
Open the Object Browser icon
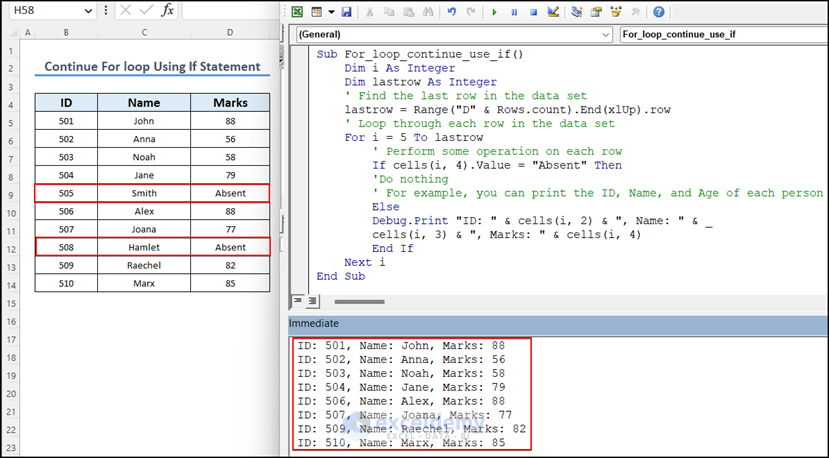(x=616, y=12)
